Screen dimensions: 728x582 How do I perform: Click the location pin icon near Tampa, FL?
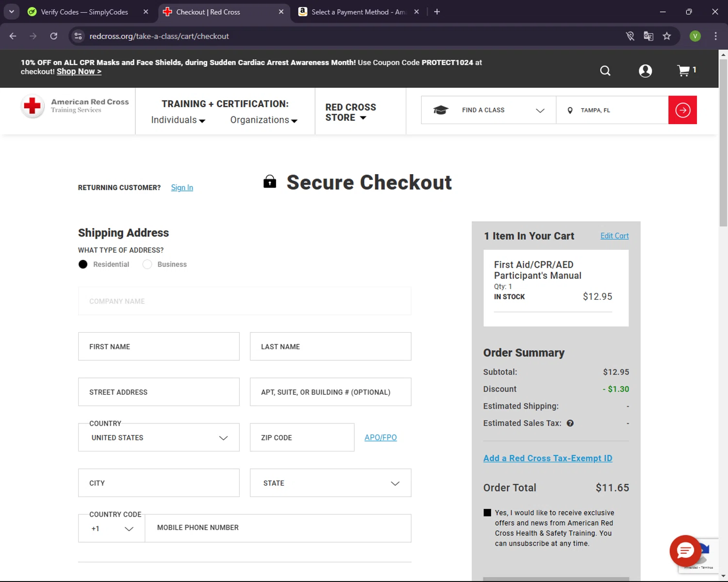click(x=570, y=111)
